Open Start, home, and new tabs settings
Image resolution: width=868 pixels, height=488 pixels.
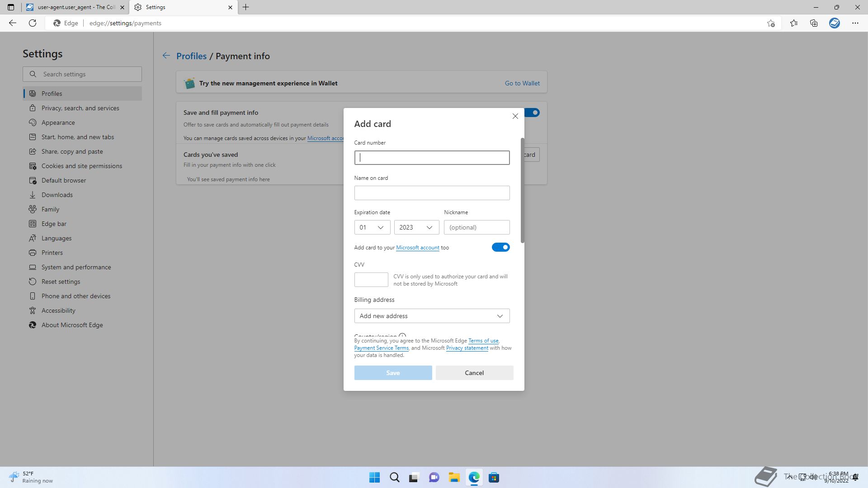[x=82, y=137]
